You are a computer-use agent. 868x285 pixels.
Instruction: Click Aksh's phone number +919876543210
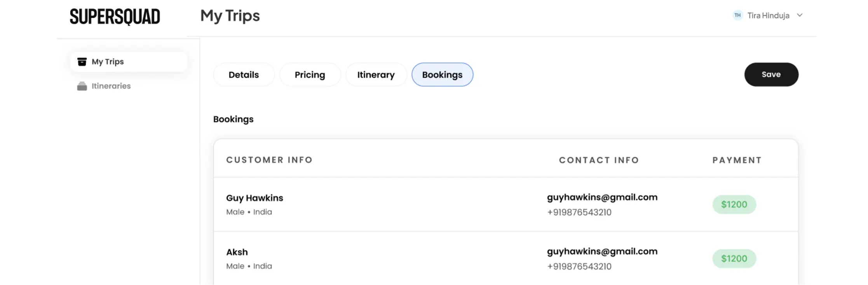click(579, 266)
